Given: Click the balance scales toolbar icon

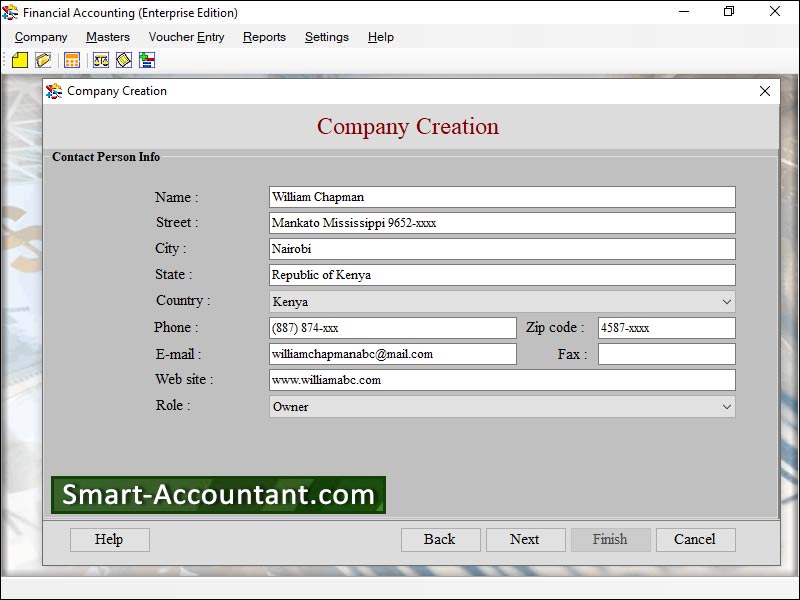Looking at the screenshot, I should click(x=101, y=61).
